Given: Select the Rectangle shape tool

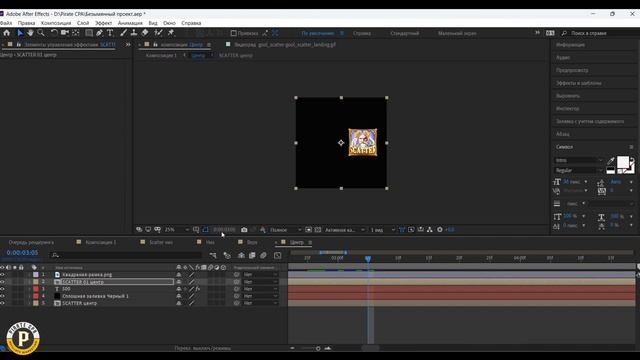Looking at the screenshot, I should click(89, 33).
